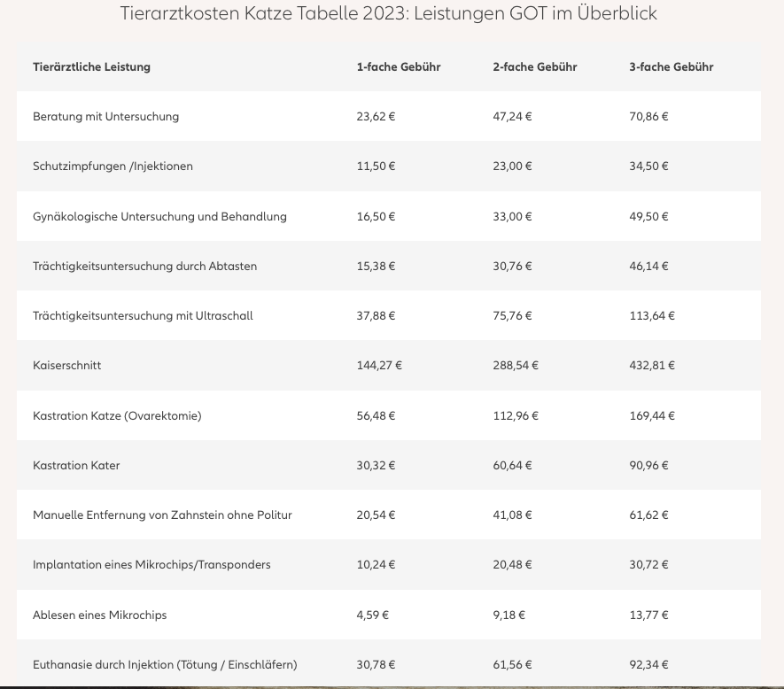
Task: Select the 4,59 € price cell
Action: click(x=372, y=615)
